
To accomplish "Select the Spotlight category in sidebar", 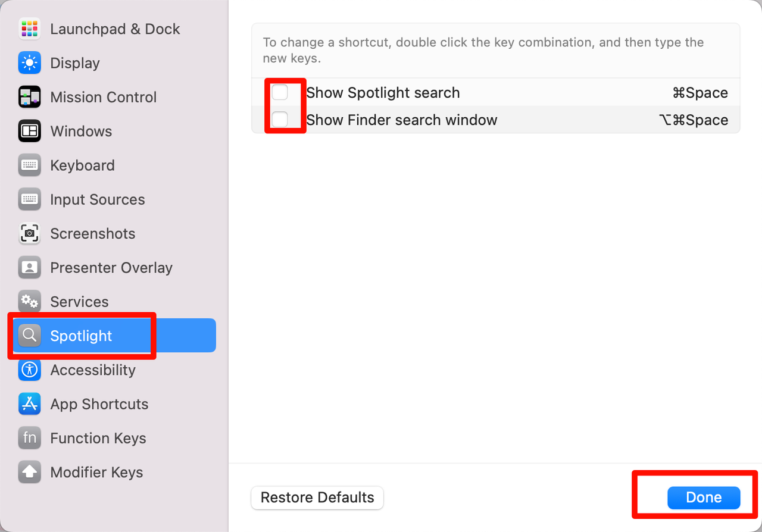I will click(82, 336).
